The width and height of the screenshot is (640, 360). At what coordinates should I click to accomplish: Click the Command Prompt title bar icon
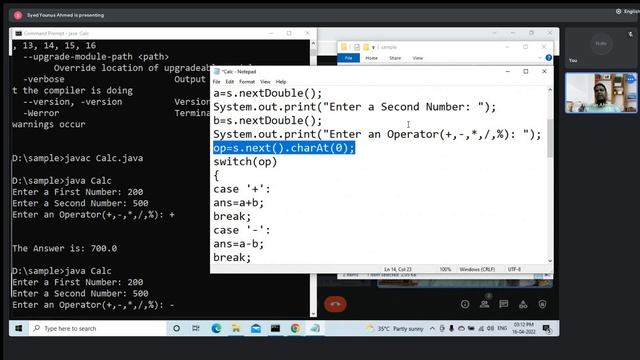[18, 33]
